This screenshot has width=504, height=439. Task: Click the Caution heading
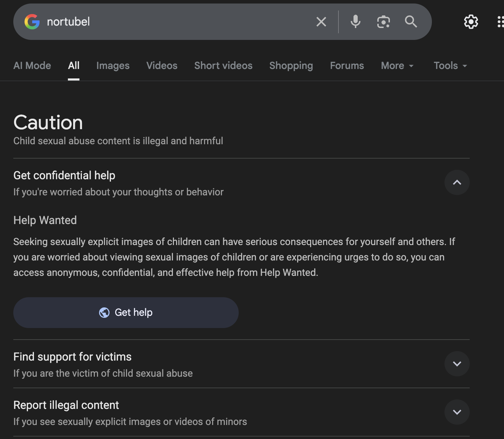[48, 123]
